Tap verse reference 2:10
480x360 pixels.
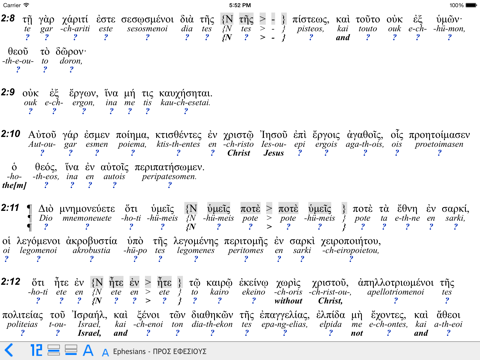coord(11,134)
